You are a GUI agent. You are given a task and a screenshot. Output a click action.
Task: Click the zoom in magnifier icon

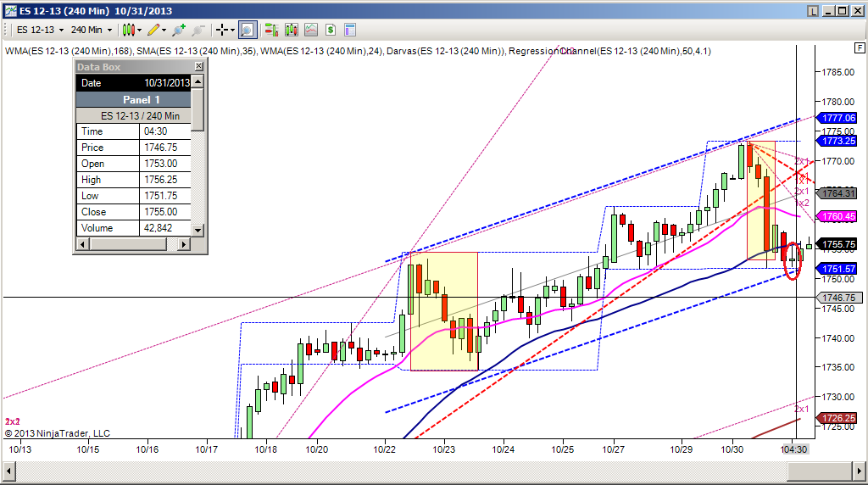coord(178,30)
